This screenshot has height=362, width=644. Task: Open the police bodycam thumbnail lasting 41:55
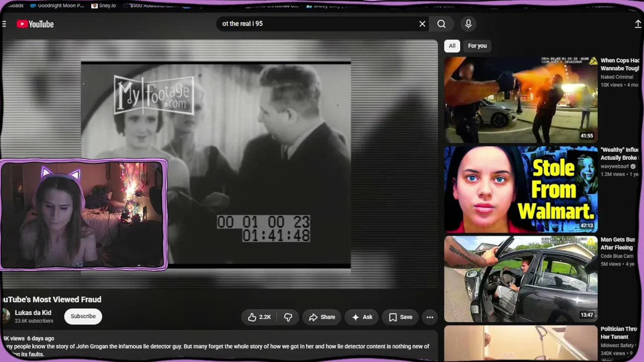pos(521,100)
